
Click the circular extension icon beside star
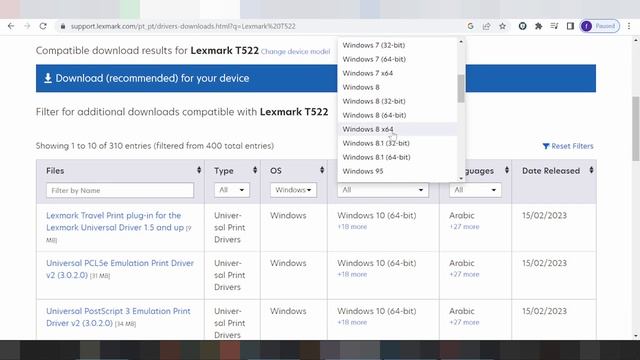[x=522, y=26]
